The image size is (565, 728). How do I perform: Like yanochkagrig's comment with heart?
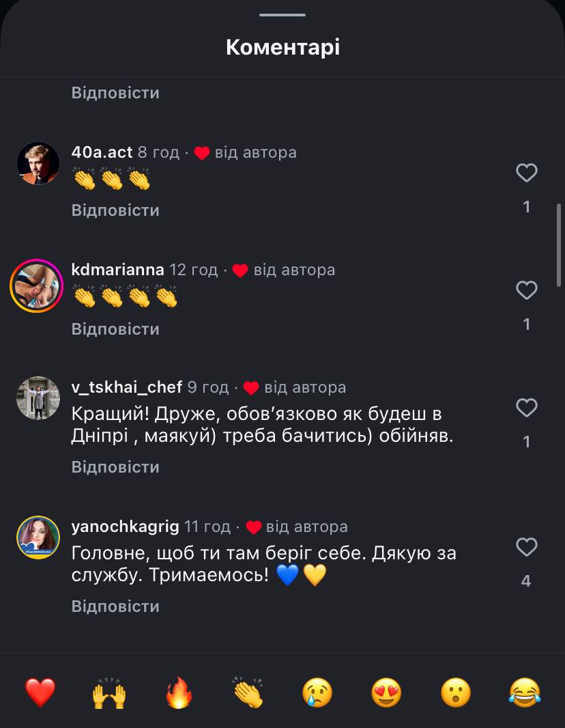pos(526,547)
